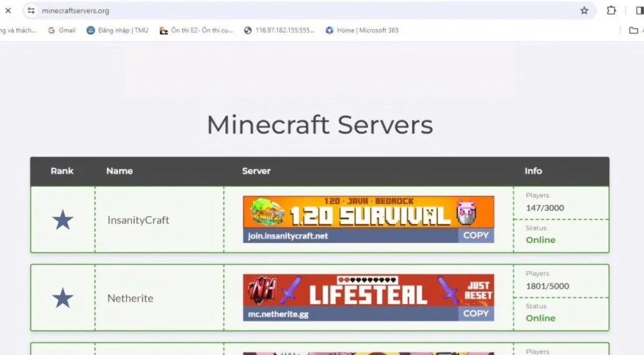The image size is (644, 355).
Task: Open the 116.97.182.155 bookmark
Action: (279, 30)
